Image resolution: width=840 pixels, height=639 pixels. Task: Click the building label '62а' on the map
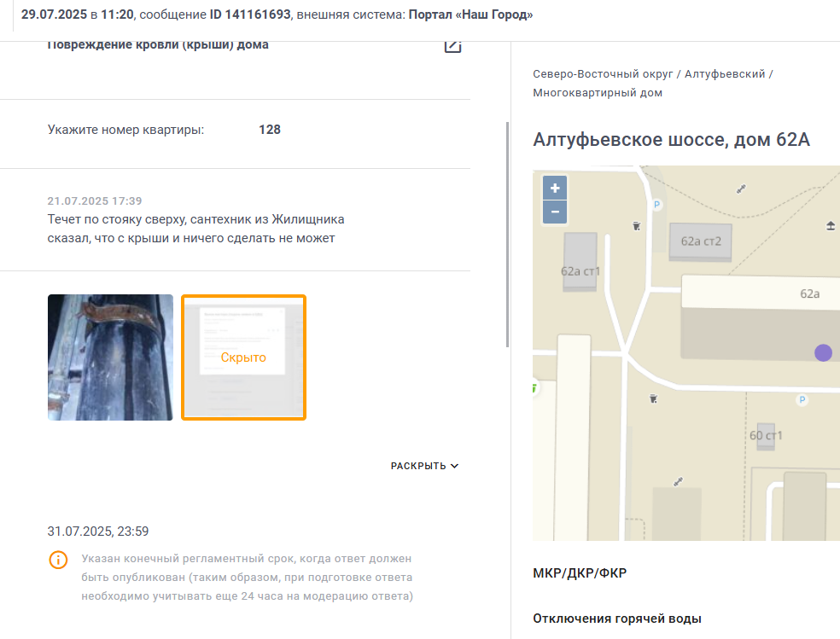[x=809, y=293]
